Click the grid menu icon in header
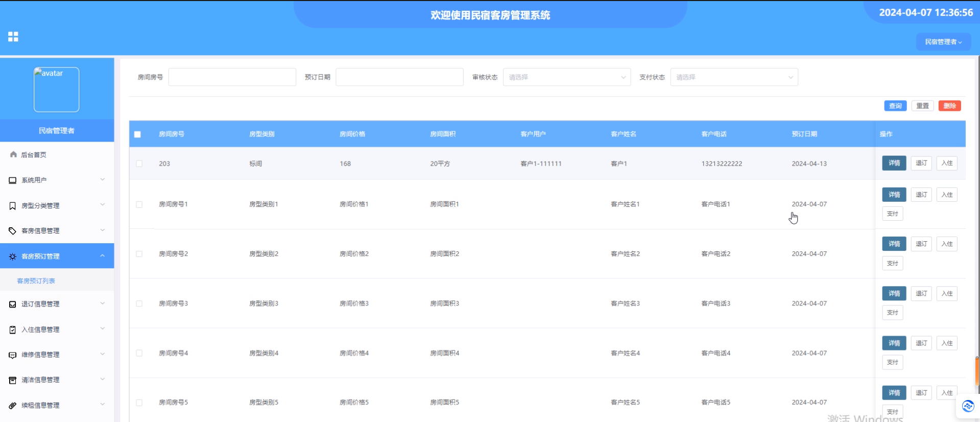 pos(13,37)
